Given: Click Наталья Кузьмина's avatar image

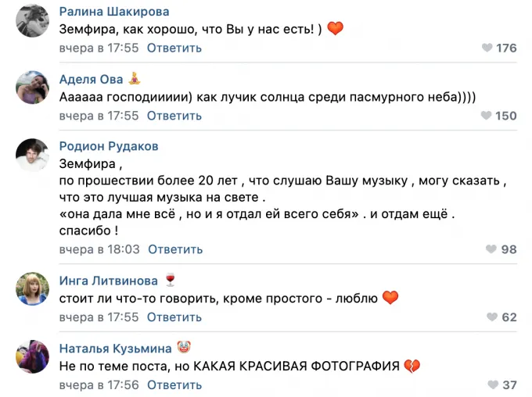Looking at the screenshot, I should pos(33,356).
